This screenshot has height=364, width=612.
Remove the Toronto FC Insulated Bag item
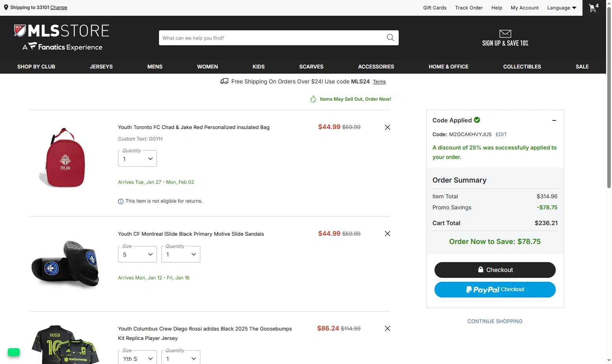(x=387, y=127)
